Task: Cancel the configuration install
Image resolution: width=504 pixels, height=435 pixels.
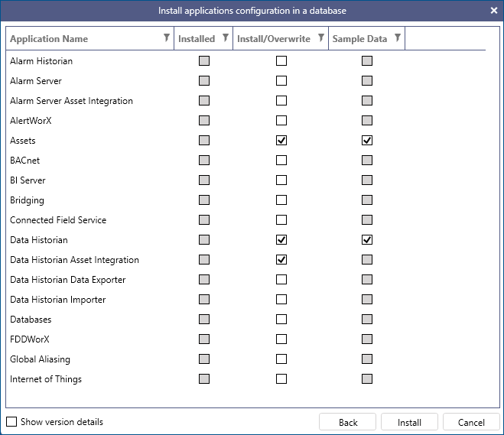Action: click(471, 422)
